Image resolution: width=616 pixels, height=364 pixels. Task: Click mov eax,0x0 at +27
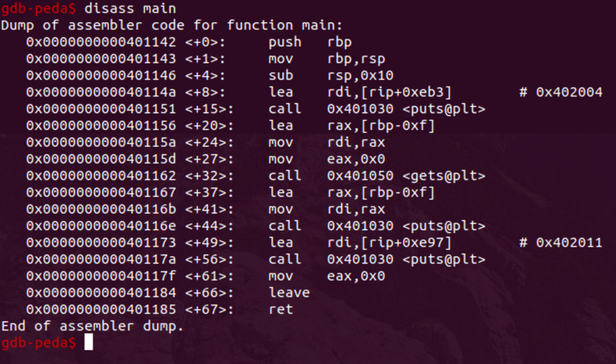pos(327,159)
